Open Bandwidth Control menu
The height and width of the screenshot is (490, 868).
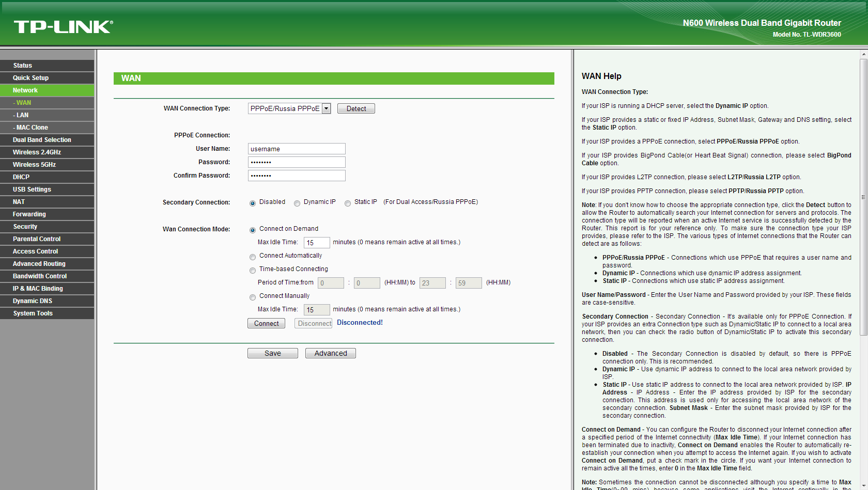coord(47,276)
